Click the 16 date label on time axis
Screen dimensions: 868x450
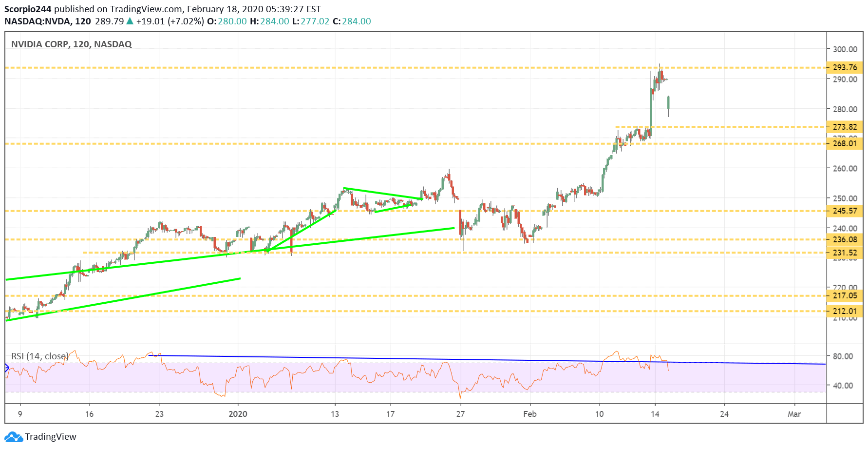89,414
